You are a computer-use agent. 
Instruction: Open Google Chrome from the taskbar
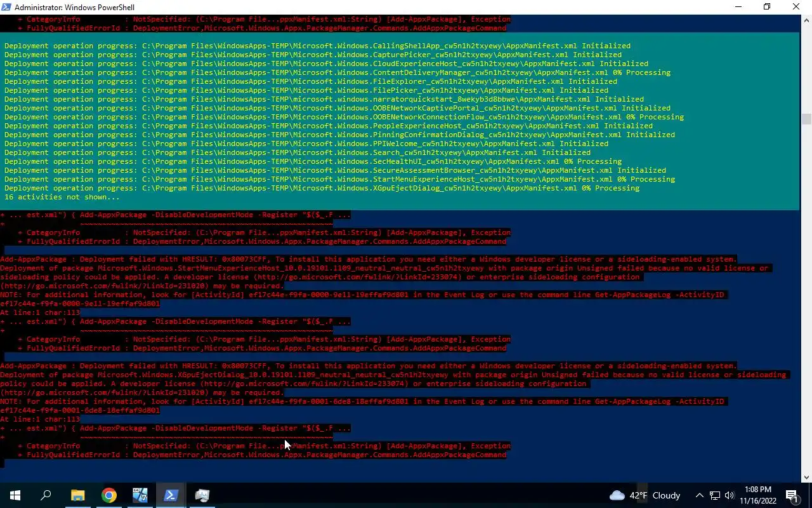click(109, 495)
